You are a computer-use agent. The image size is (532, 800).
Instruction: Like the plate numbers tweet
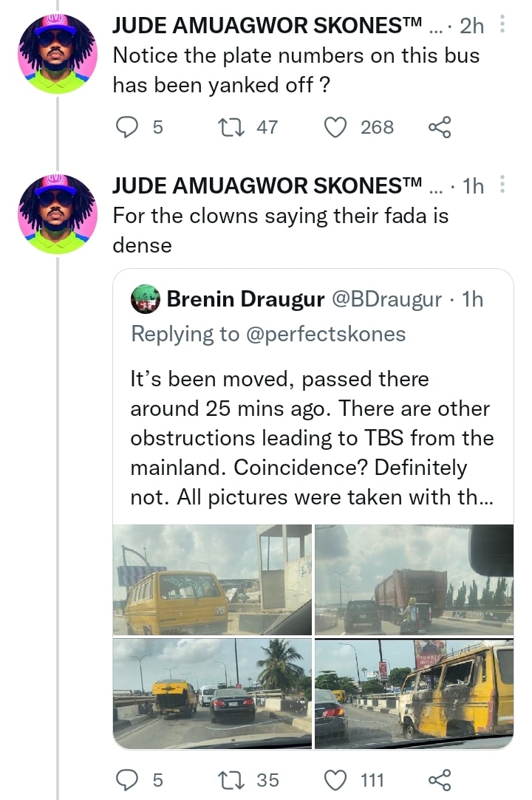click(x=337, y=127)
